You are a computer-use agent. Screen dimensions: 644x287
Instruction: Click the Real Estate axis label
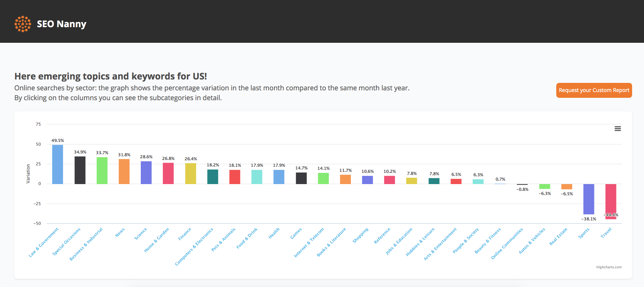[x=559, y=236]
